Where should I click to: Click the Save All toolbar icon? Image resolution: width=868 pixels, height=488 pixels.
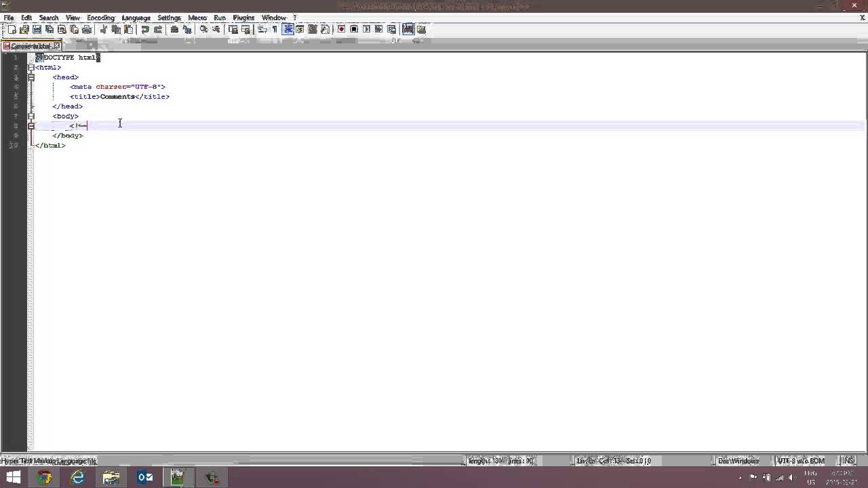point(49,29)
